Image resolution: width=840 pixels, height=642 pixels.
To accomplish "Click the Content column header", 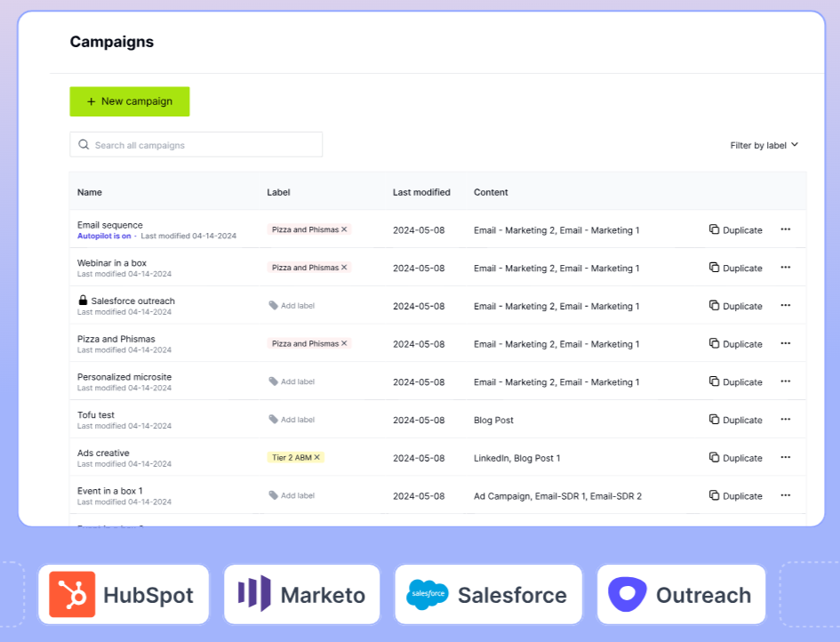I will pyautogui.click(x=491, y=192).
